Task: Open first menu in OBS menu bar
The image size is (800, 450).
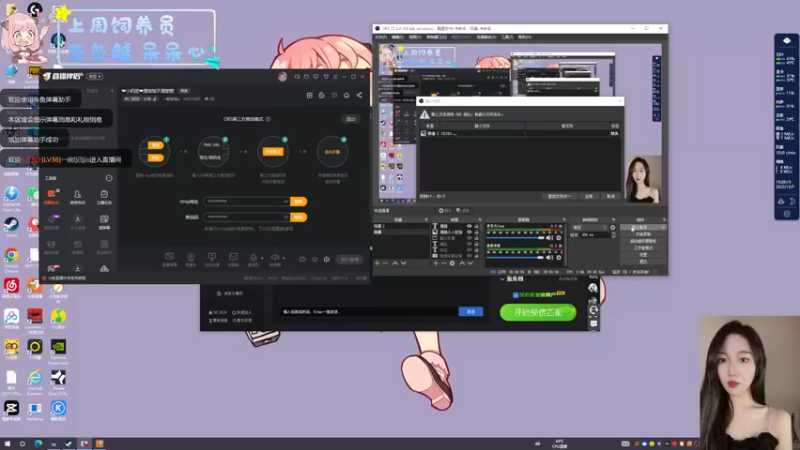Action: point(381,37)
